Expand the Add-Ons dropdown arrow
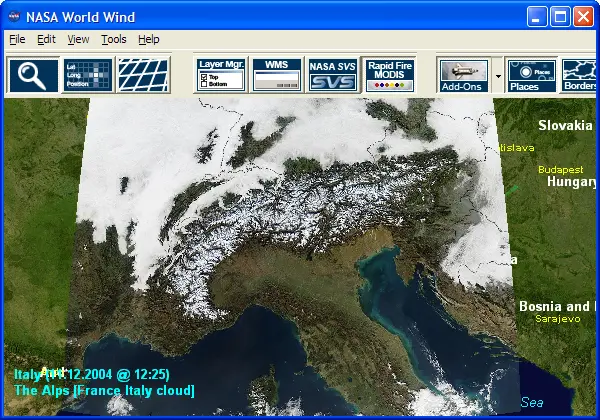This screenshot has height=420, width=600. (498, 76)
